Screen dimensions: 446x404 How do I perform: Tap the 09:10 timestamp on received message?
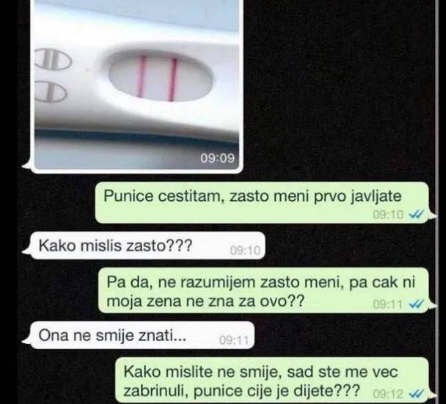tap(245, 250)
